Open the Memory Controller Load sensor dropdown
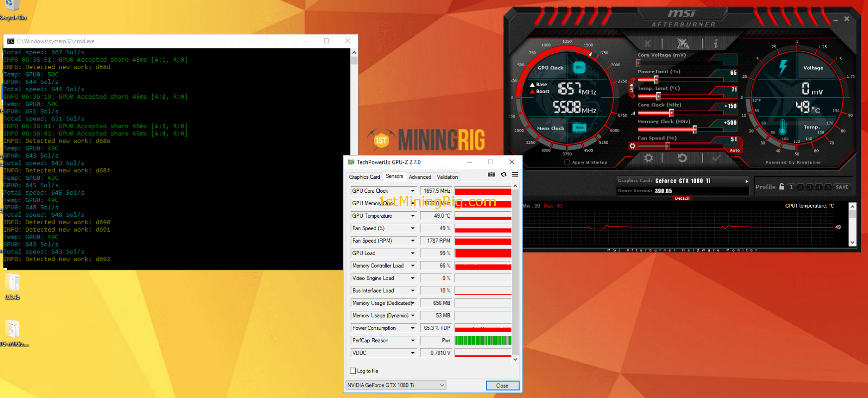 pyautogui.click(x=413, y=265)
